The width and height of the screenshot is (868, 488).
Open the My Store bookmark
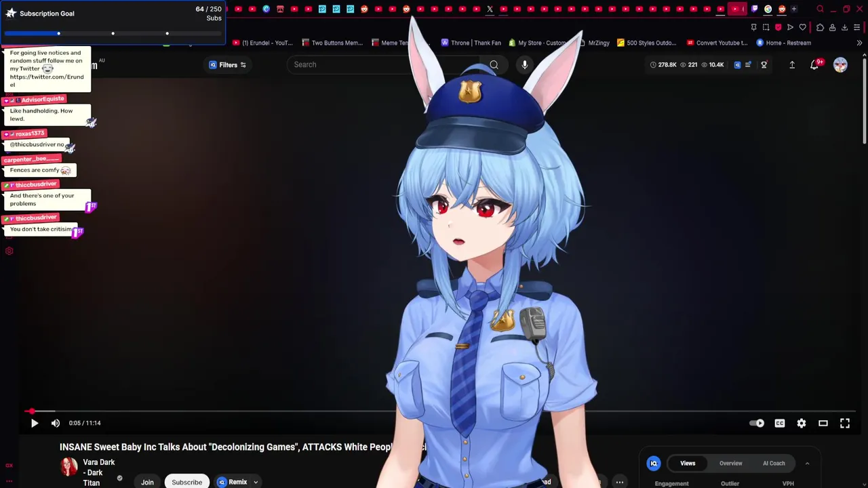(x=537, y=43)
